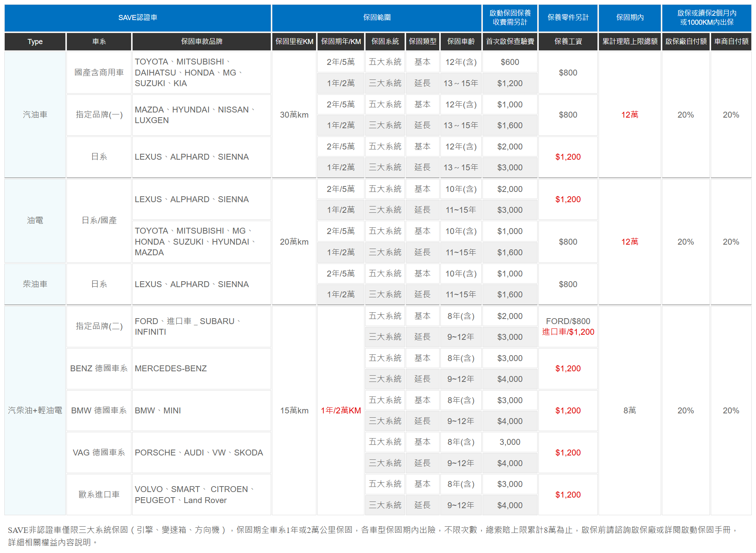756x553 pixels.
Task: Click the SAVE非認證車 footnote paragraph
Action: coord(373,536)
